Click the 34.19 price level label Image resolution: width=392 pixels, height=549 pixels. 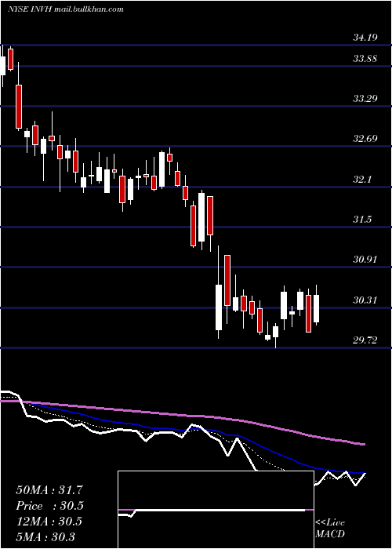tap(365, 37)
